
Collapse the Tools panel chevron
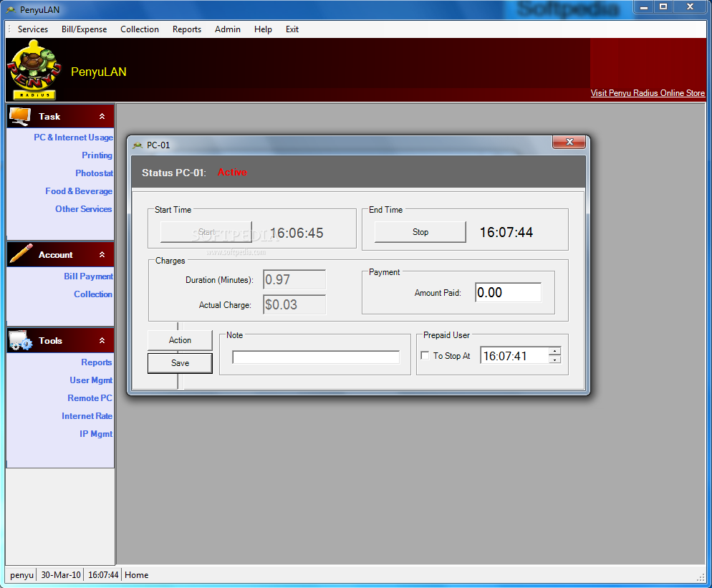pyautogui.click(x=102, y=340)
